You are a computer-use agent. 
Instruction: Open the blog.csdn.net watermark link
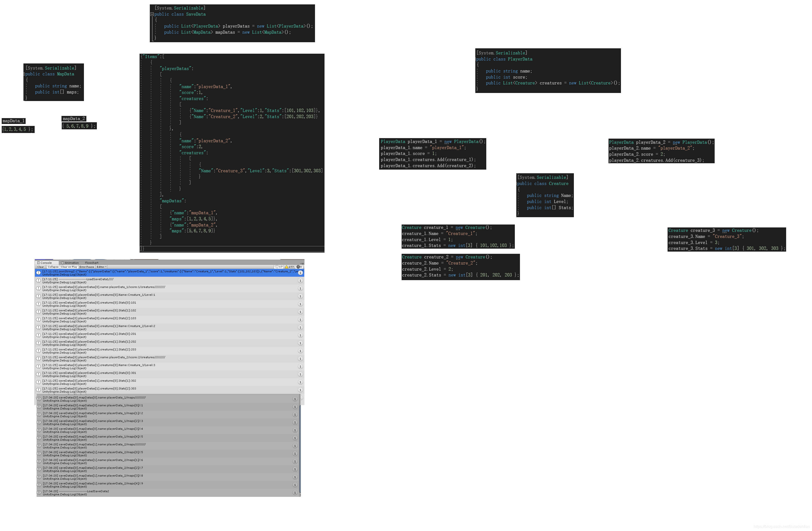coord(782,527)
